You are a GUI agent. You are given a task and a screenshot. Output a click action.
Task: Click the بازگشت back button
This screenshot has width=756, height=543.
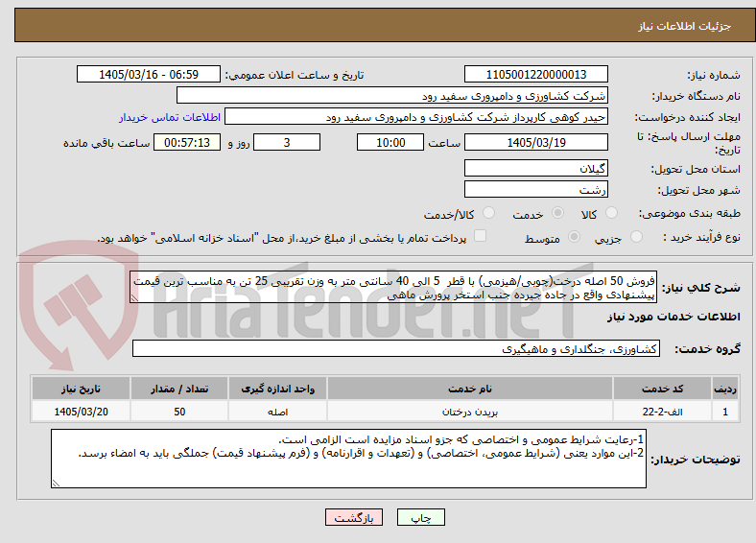pos(354,517)
